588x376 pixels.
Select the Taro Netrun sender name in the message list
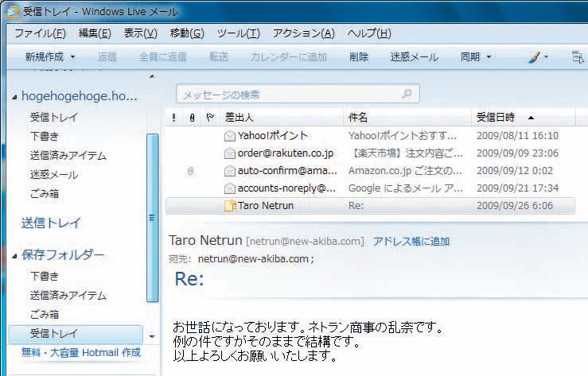[x=266, y=206]
